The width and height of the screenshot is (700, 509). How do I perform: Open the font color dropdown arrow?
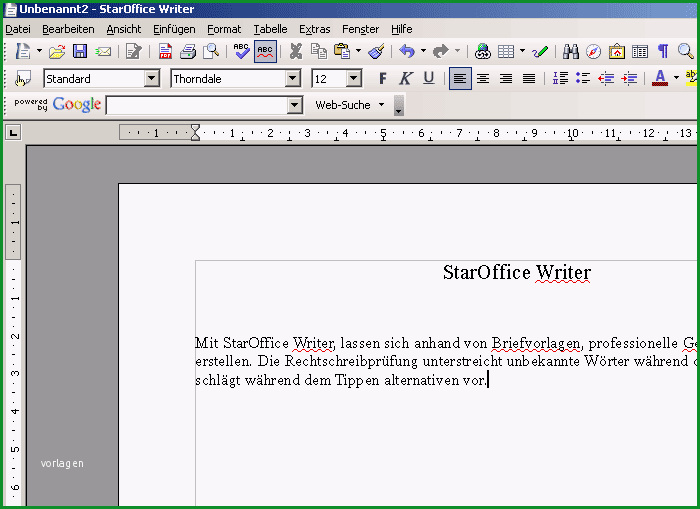(676, 78)
